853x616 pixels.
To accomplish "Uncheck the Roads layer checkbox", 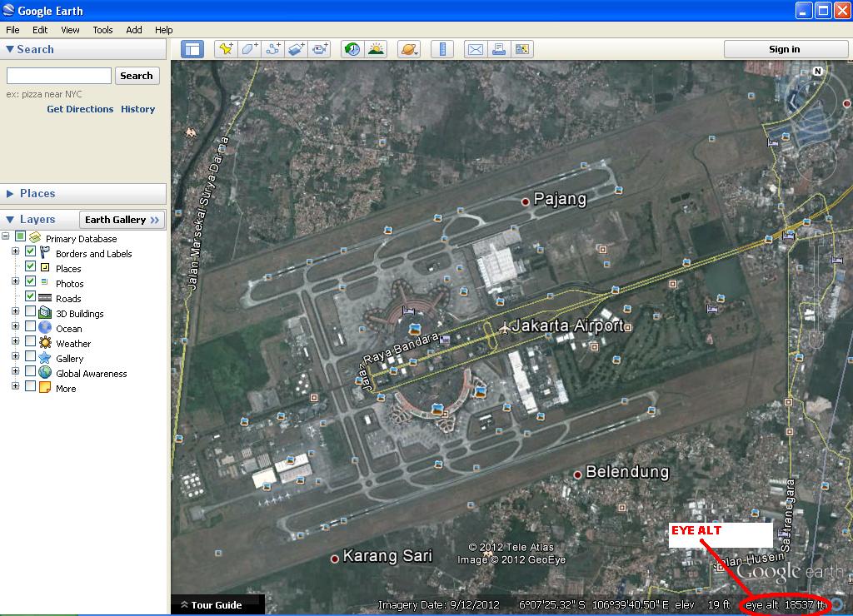I will (31, 296).
